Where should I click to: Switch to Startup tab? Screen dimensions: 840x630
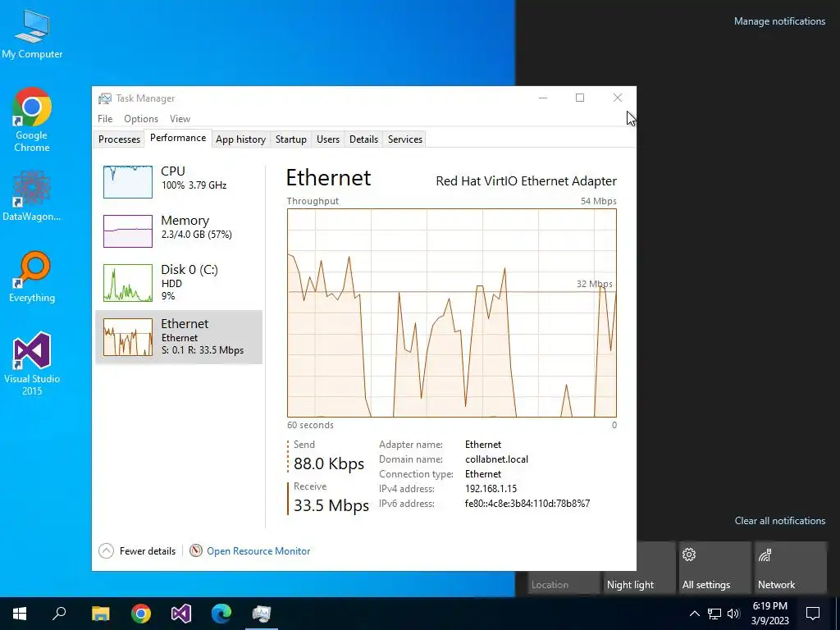291,139
